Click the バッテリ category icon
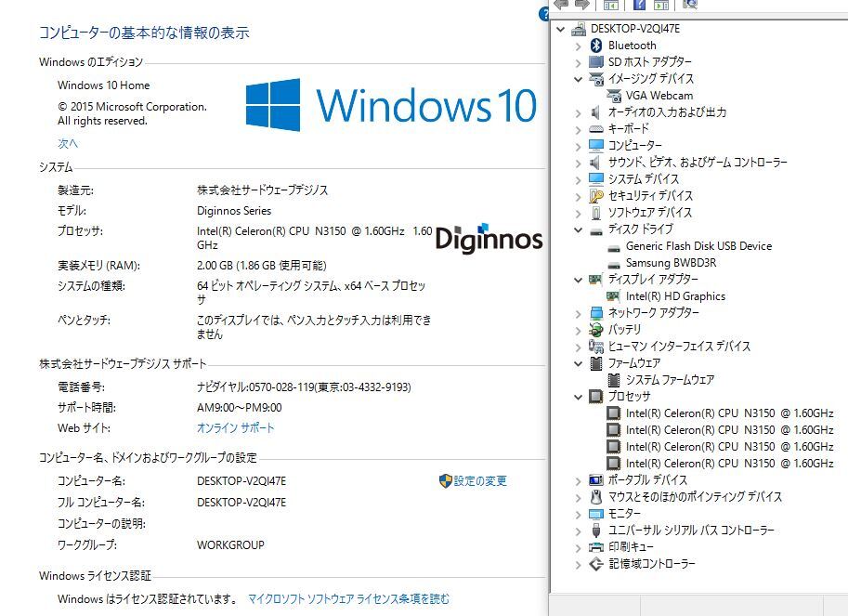Screen dimensions: 848x616 (596, 329)
